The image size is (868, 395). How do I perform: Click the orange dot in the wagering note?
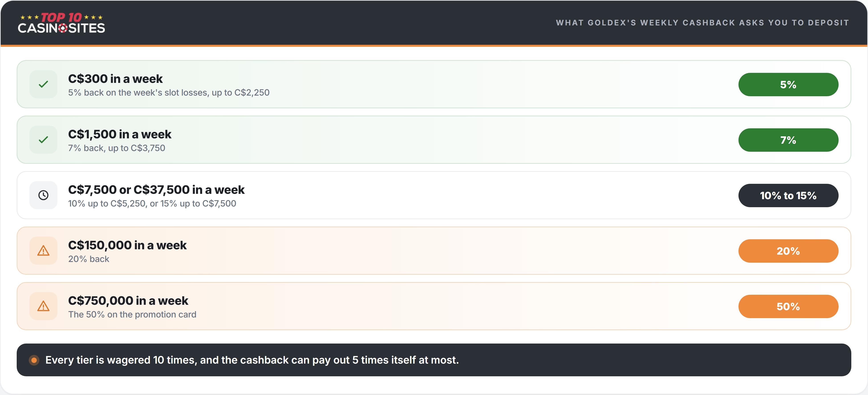(34, 360)
